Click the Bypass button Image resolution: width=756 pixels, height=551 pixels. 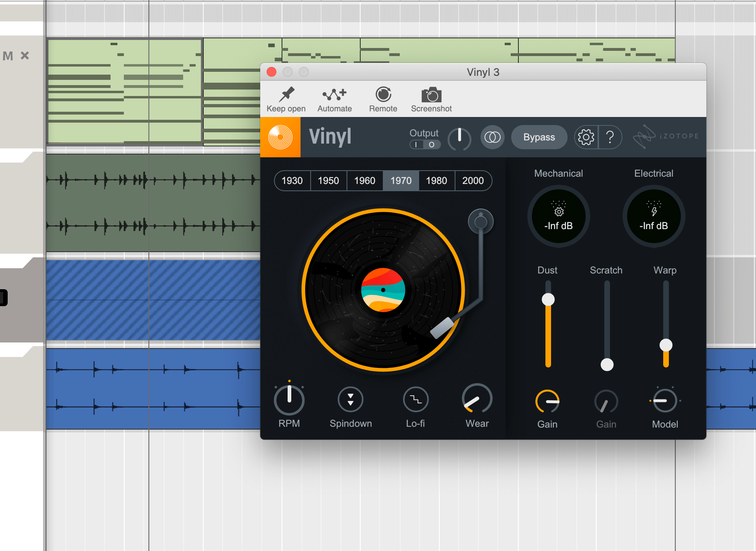click(x=539, y=137)
